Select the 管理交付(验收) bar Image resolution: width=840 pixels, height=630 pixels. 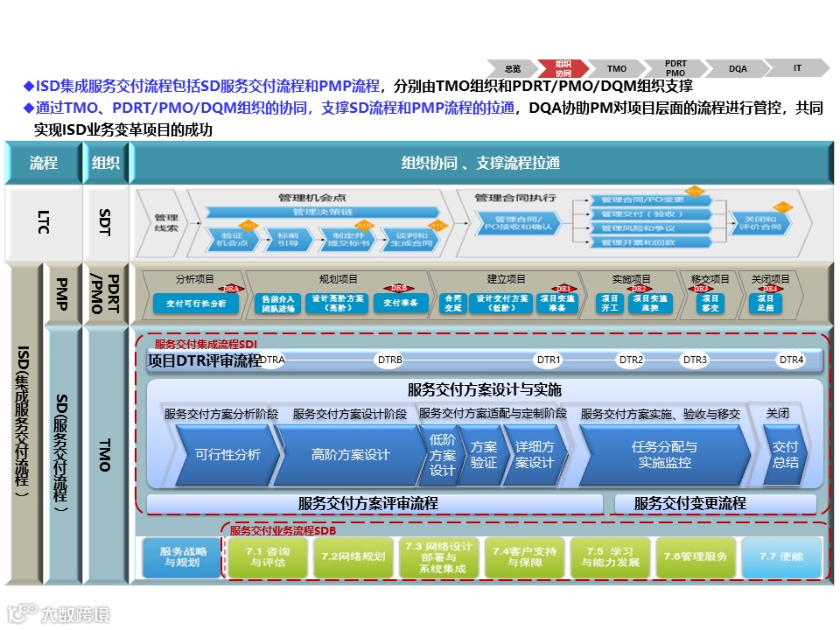[649, 214]
